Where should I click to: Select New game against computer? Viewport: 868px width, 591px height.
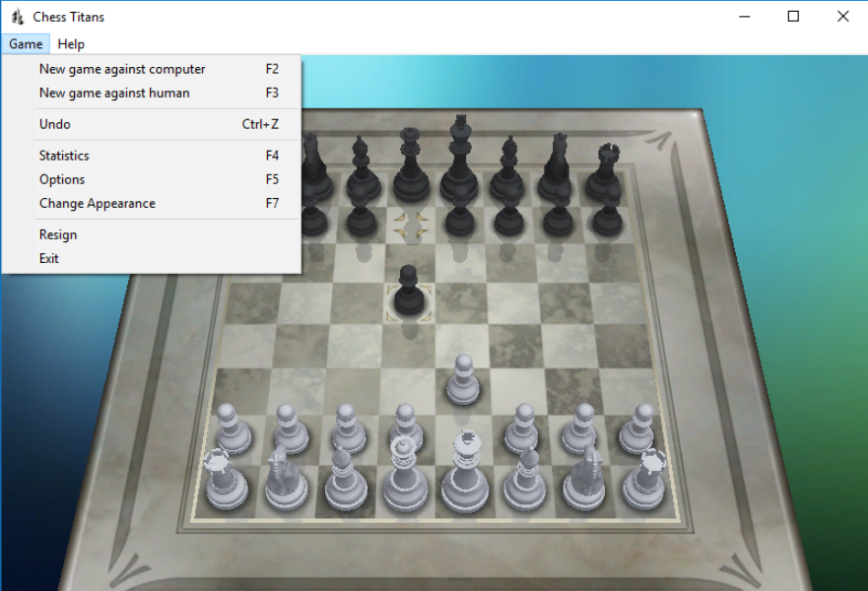click(151, 69)
